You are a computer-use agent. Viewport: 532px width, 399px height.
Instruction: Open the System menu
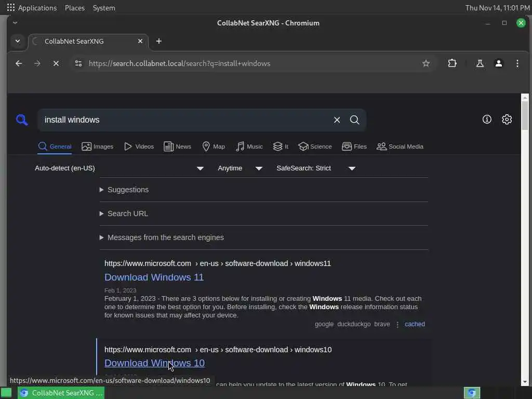click(104, 7)
